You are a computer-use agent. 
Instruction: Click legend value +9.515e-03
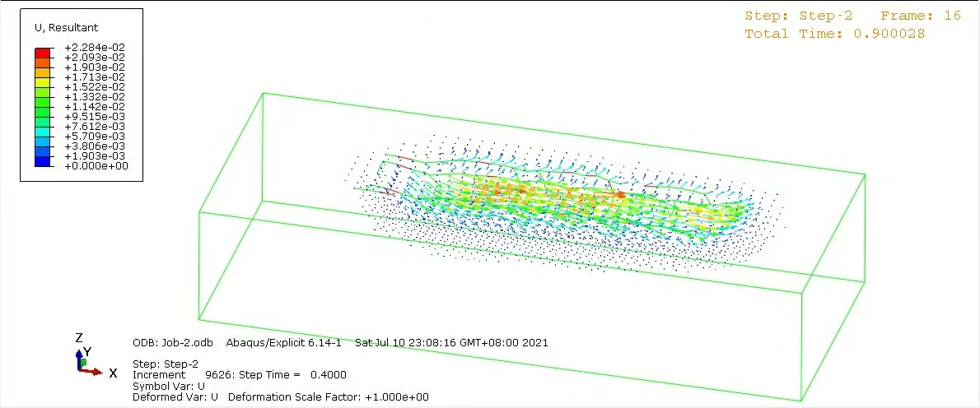point(96,117)
